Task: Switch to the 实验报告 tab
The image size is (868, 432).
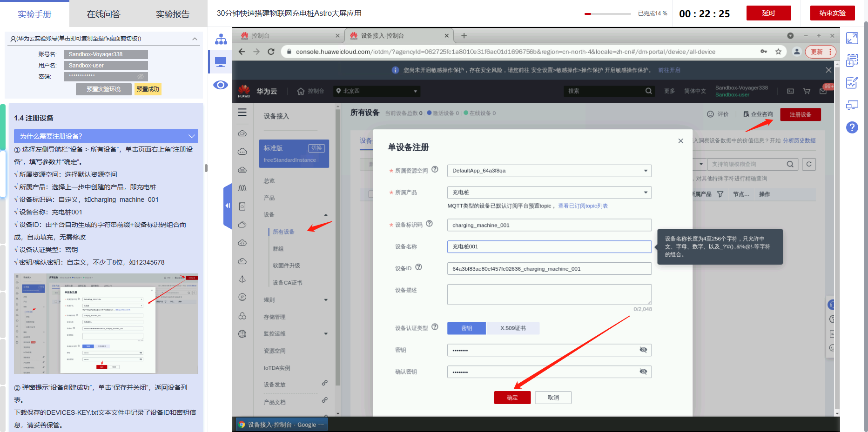Action: [x=173, y=14]
